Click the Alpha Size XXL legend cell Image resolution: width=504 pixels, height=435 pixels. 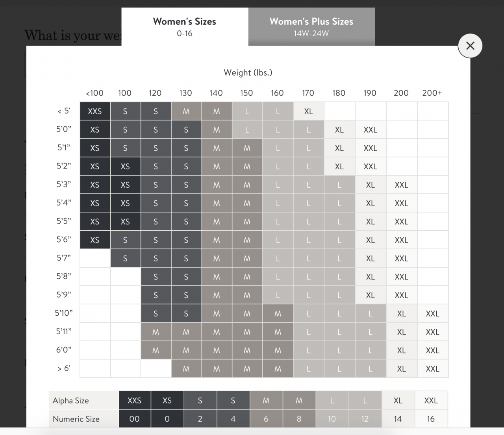[x=431, y=400]
